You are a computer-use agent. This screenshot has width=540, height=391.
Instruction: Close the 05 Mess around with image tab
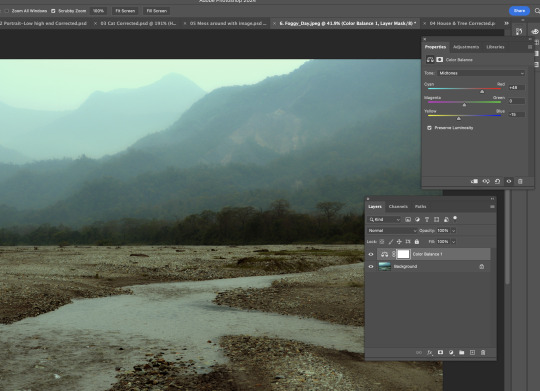185,23
